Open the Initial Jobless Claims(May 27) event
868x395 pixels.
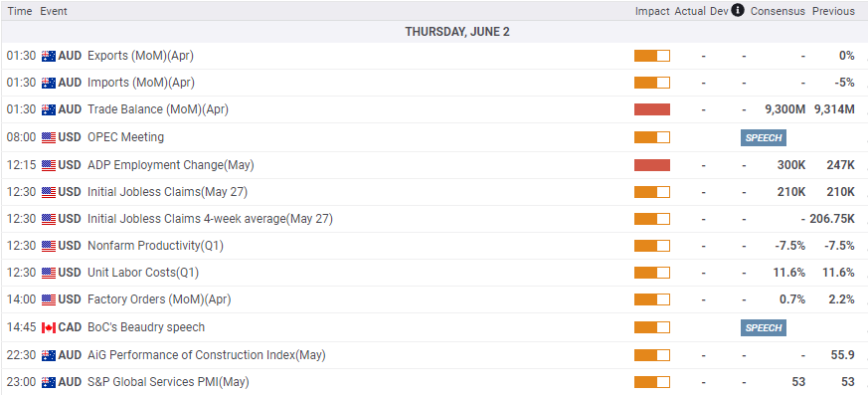pyautogui.click(x=167, y=192)
